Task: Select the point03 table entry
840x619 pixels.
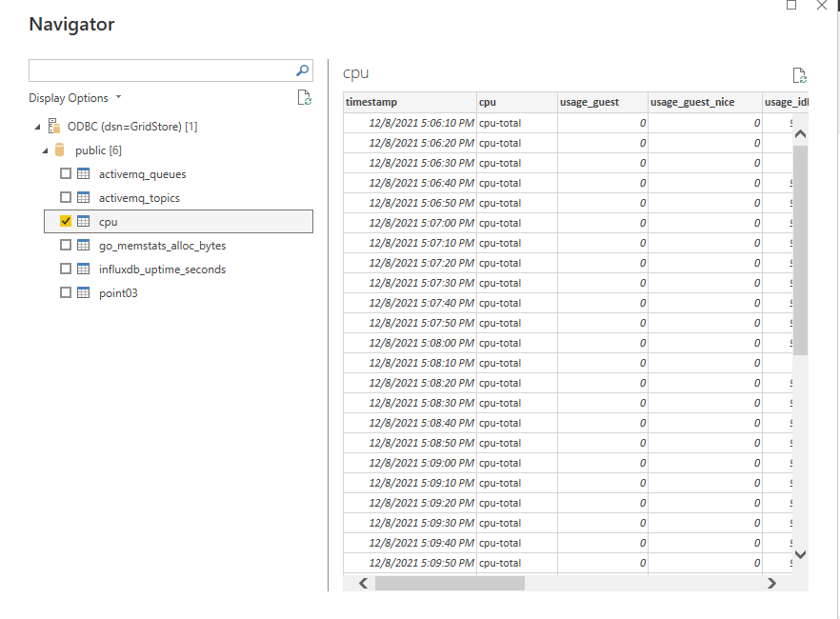Action: [118, 293]
